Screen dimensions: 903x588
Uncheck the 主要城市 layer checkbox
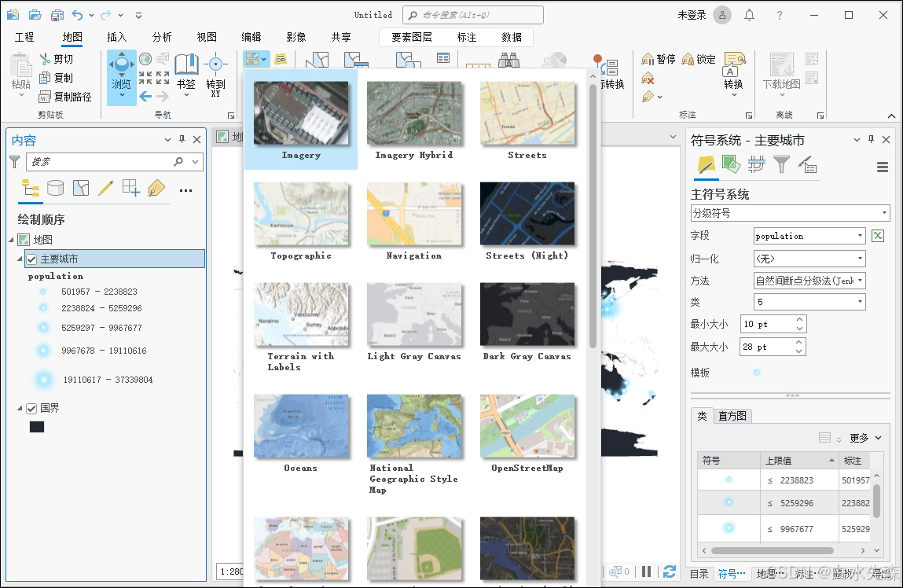[x=31, y=259]
